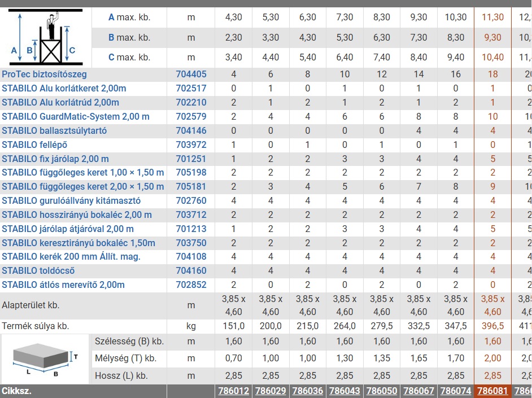Click article number 703750
This screenshot has height=398, width=532.
(191, 243)
